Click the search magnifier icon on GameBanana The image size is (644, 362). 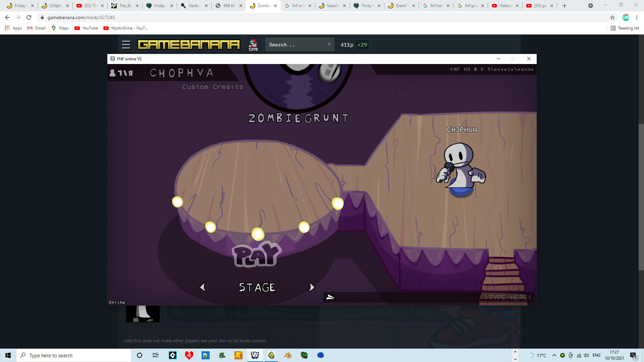[x=329, y=45]
